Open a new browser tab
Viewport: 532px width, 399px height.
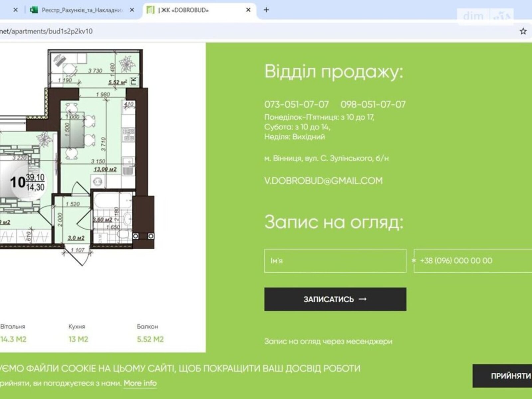(x=266, y=10)
